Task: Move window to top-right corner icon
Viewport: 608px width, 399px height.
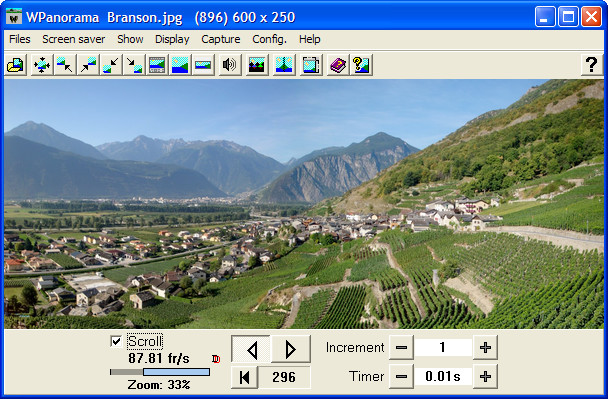Action: (88, 65)
